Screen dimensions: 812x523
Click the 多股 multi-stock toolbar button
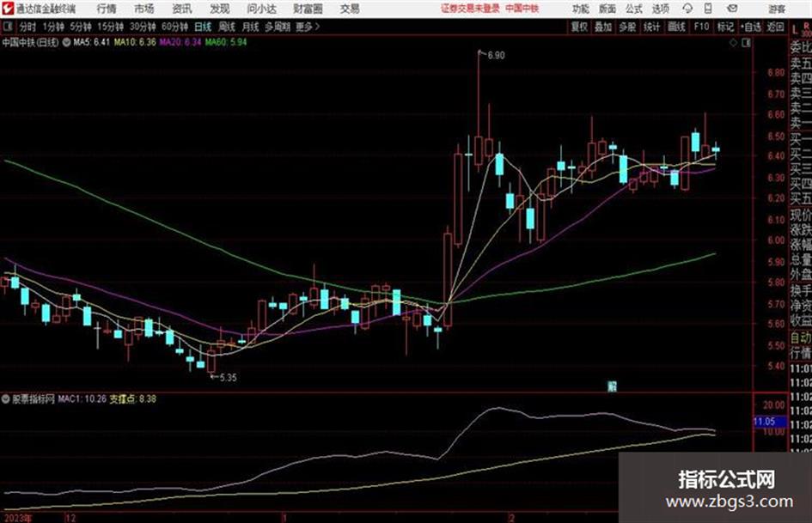[627, 27]
